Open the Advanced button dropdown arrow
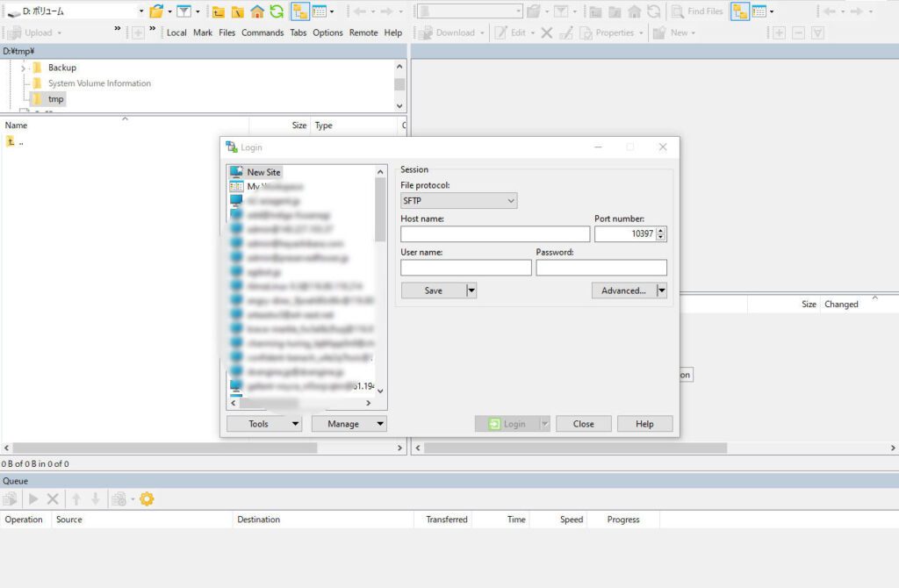Image resolution: width=899 pixels, height=588 pixels. 662,290
